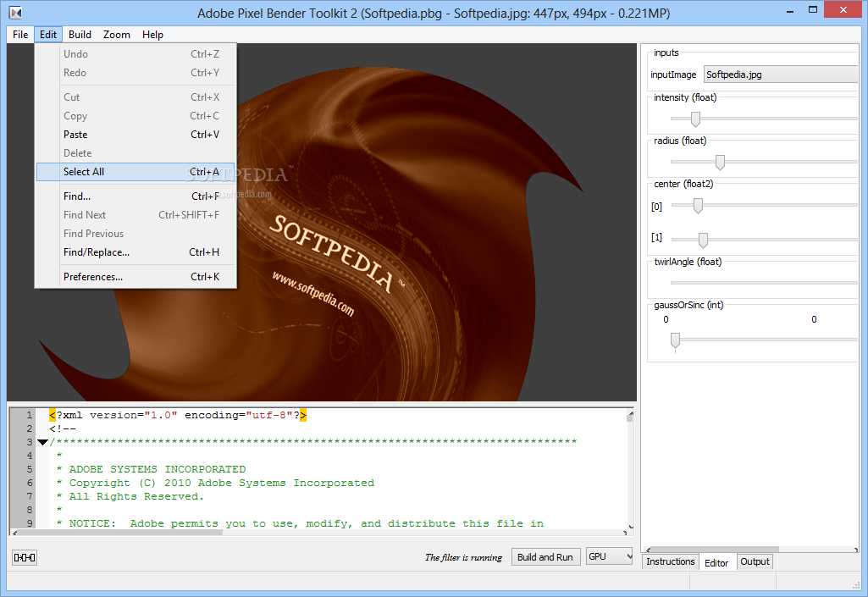Viewport: 868px width, 597px height.
Task: Click the center [1] slider thumb
Action: coord(703,240)
